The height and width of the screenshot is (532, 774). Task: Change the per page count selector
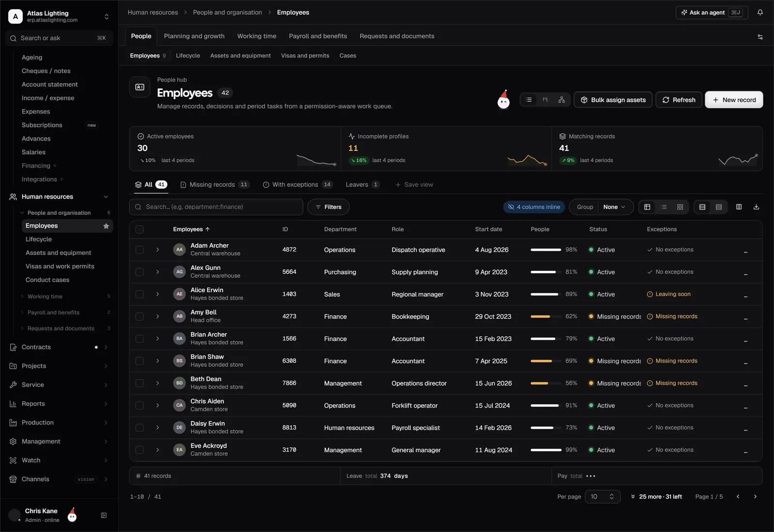(602, 497)
